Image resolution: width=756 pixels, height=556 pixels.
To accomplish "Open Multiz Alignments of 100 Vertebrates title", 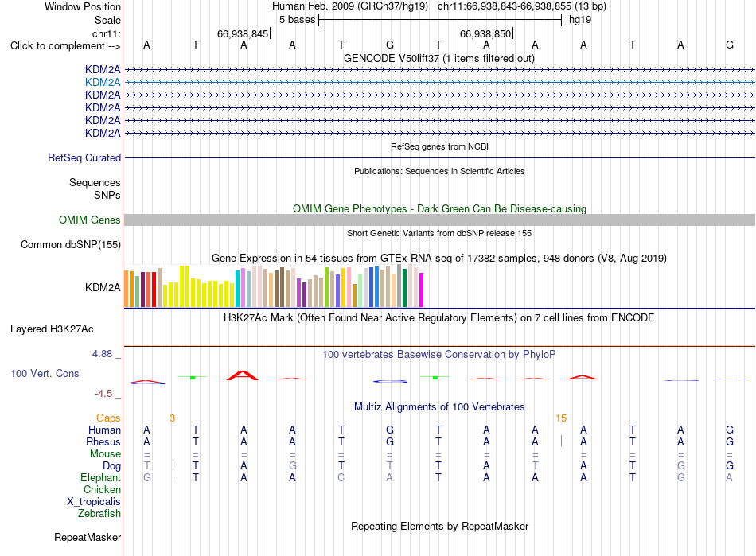I will pos(439,407).
